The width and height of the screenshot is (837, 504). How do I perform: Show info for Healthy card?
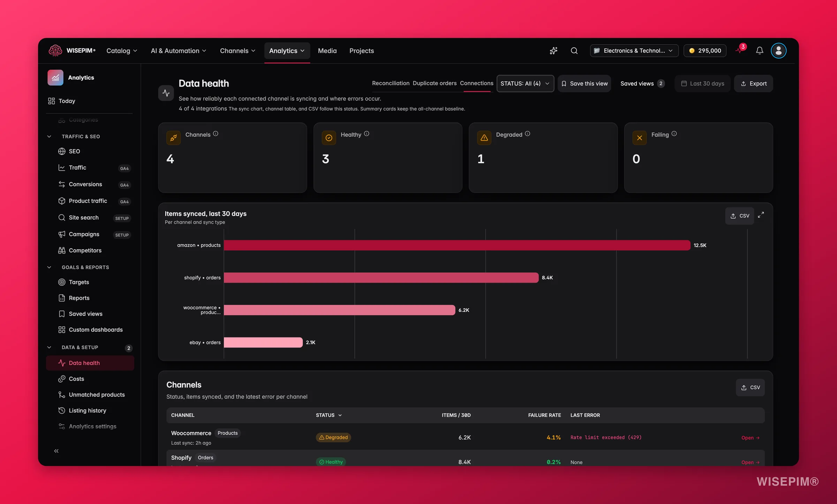367,134
